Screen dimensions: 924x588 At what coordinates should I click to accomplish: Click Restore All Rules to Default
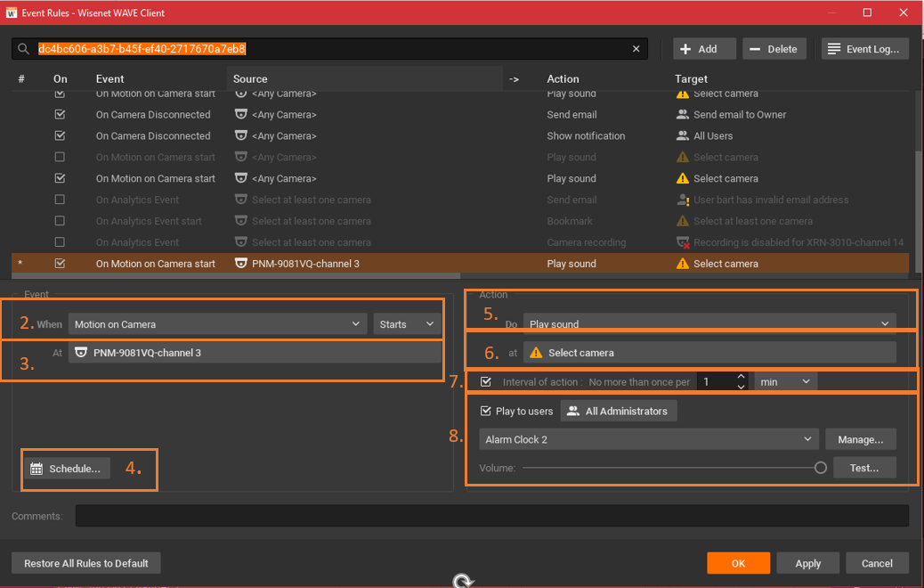click(86, 563)
